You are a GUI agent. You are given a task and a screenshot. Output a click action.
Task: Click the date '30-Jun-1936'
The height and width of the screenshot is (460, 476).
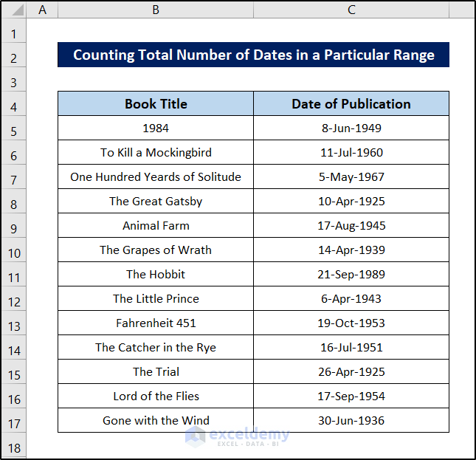pos(351,421)
